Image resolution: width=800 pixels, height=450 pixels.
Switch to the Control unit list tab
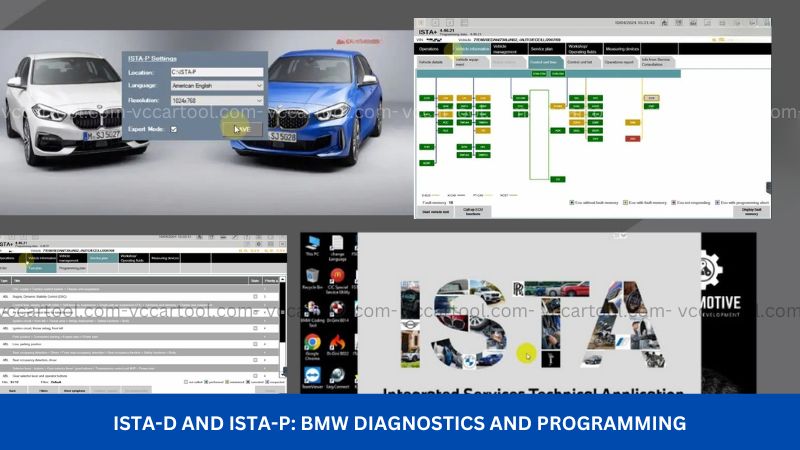pos(582,62)
